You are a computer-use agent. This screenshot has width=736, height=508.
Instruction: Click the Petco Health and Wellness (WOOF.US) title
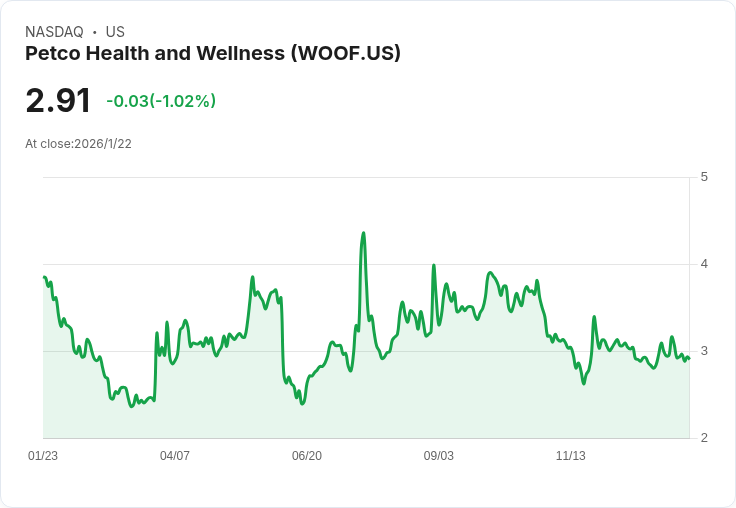[x=213, y=54]
